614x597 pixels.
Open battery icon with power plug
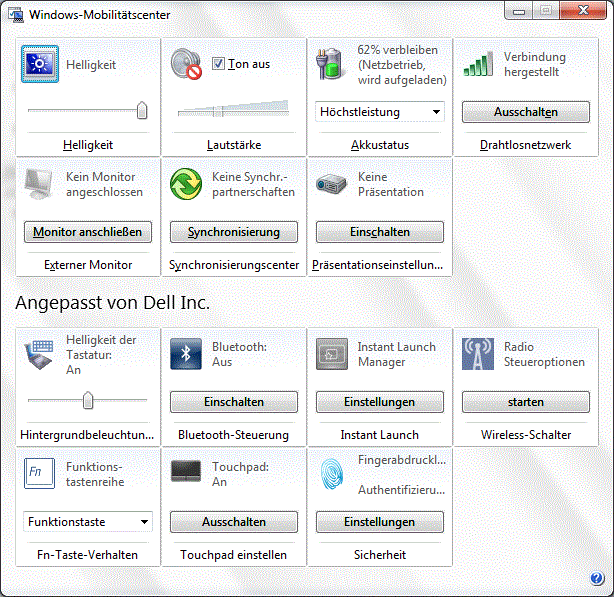click(331, 64)
